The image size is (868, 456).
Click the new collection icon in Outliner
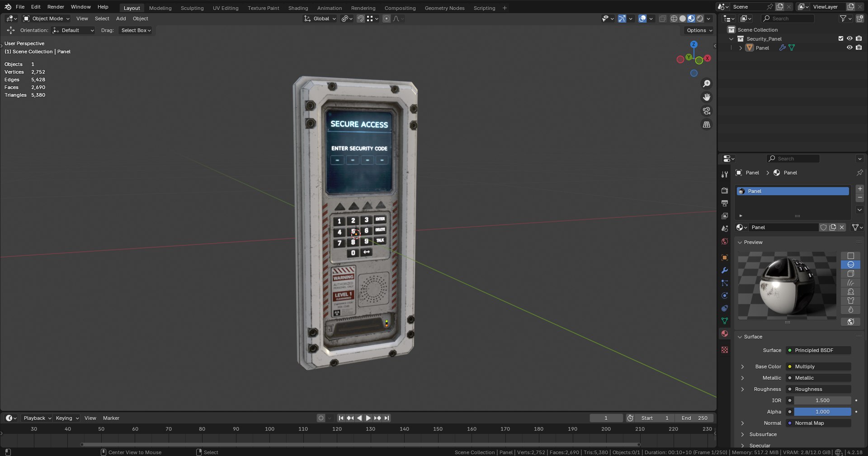859,19
